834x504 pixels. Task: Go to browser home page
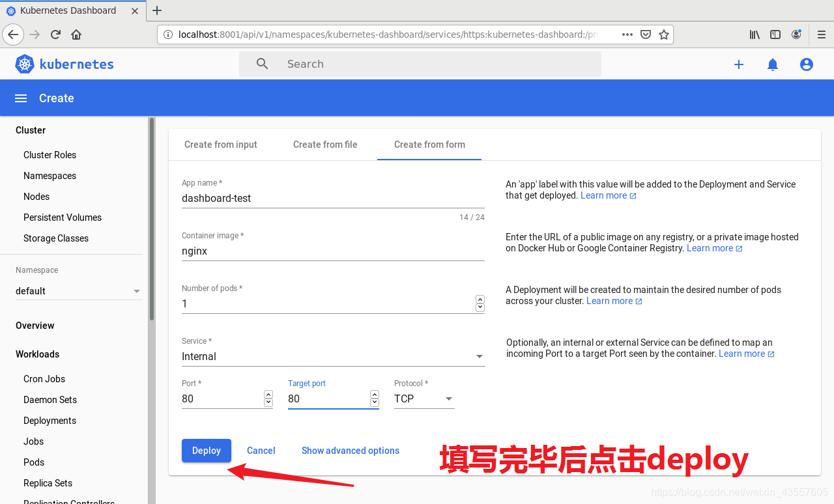pyautogui.click(x=76, y=35)
